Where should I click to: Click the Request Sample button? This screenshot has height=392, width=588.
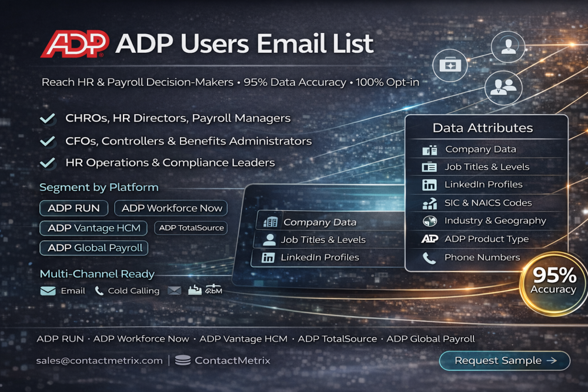coord(505,360)
